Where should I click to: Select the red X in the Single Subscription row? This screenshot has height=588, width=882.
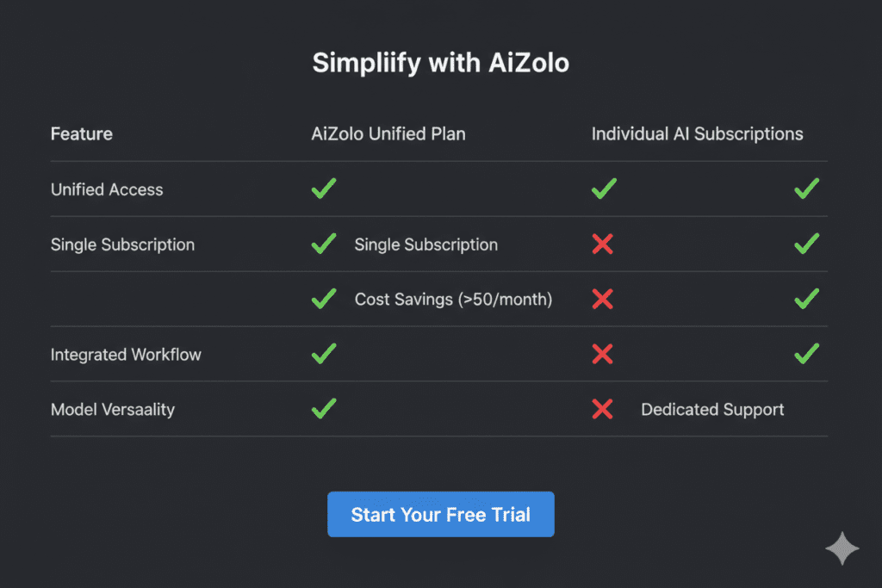pyautogui.click(x=603, y=244)
